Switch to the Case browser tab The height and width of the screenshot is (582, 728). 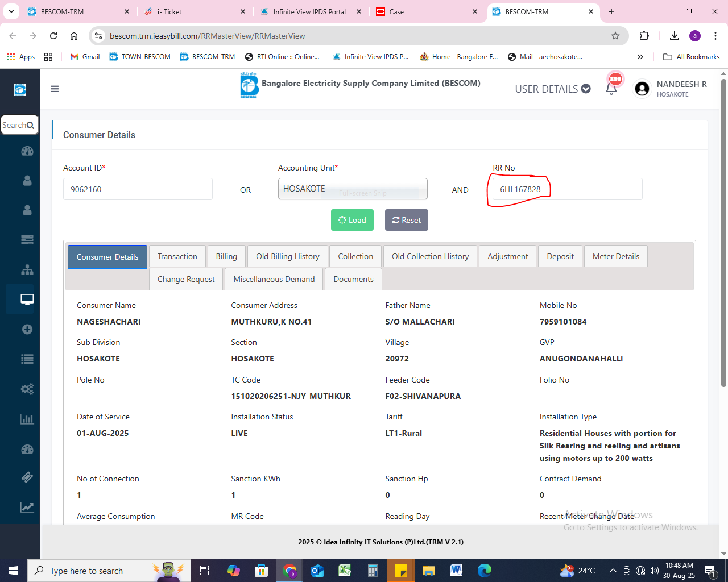click(427, 11)
